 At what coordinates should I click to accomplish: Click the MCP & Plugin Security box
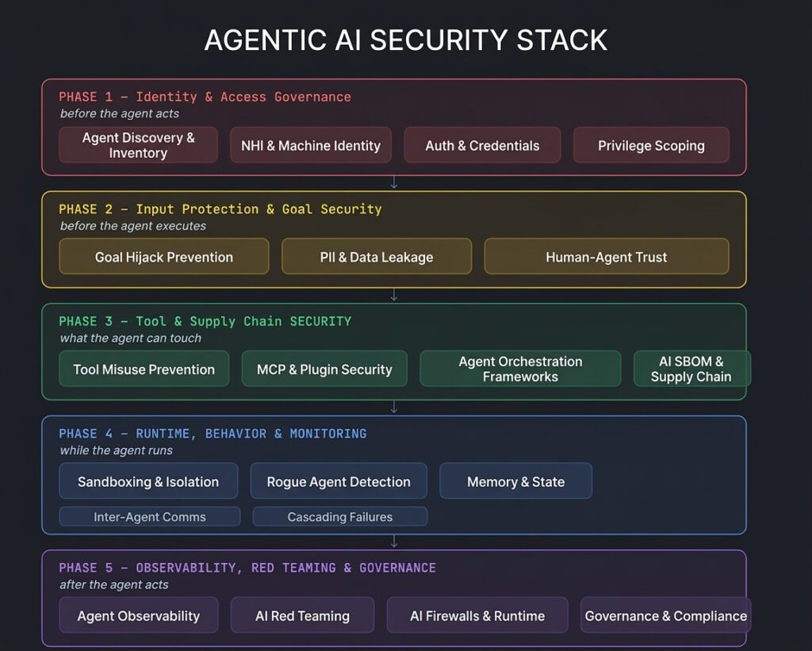click(x=324, y=369)
